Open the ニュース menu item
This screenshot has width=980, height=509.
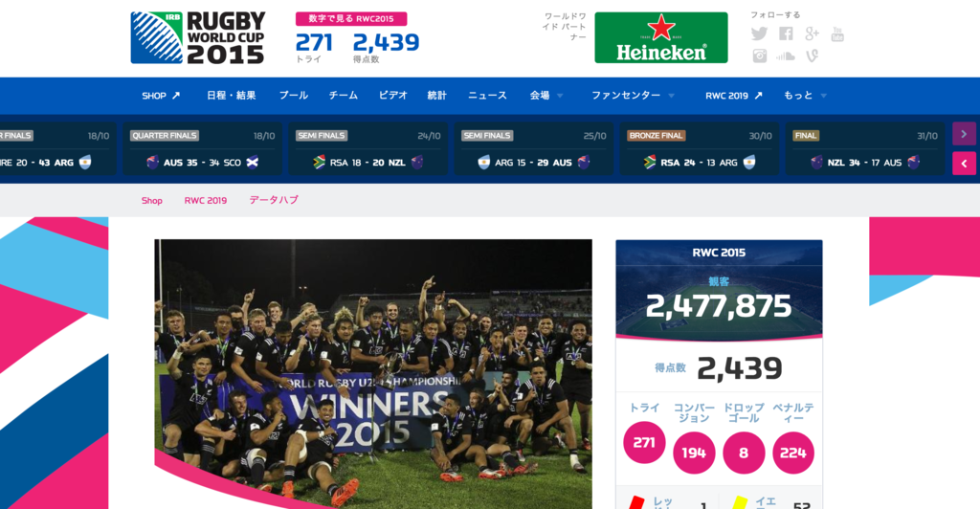pyautogui.click(x=487, y=96)
